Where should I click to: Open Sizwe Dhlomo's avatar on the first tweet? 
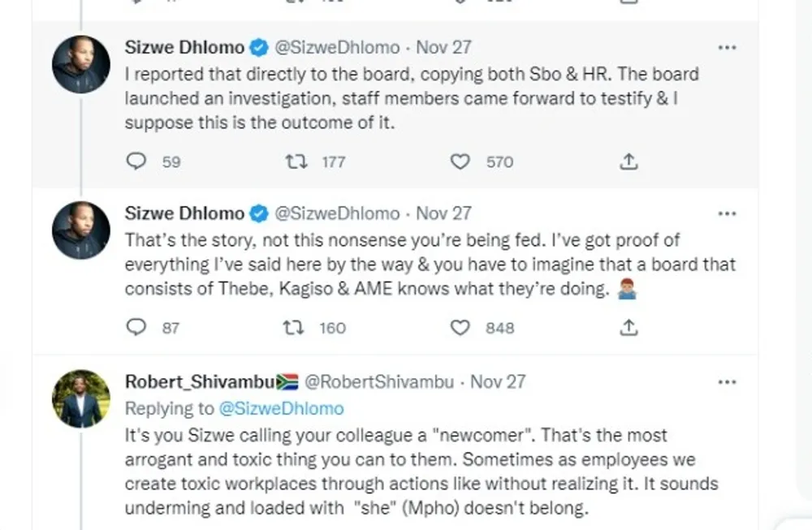coord(81,64)
